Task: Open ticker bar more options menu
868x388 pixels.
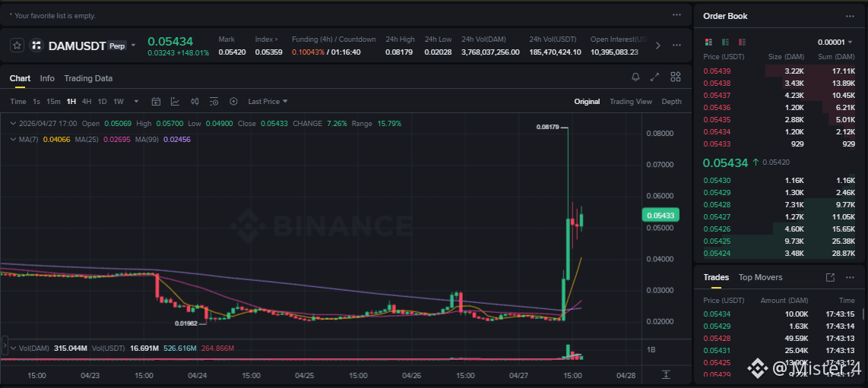Action: [x=676, y=46]
